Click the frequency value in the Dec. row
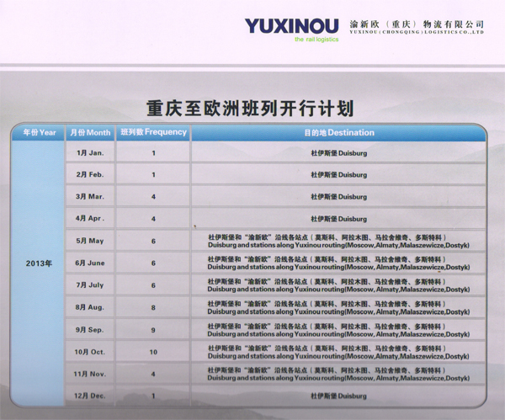 (154, 396)
